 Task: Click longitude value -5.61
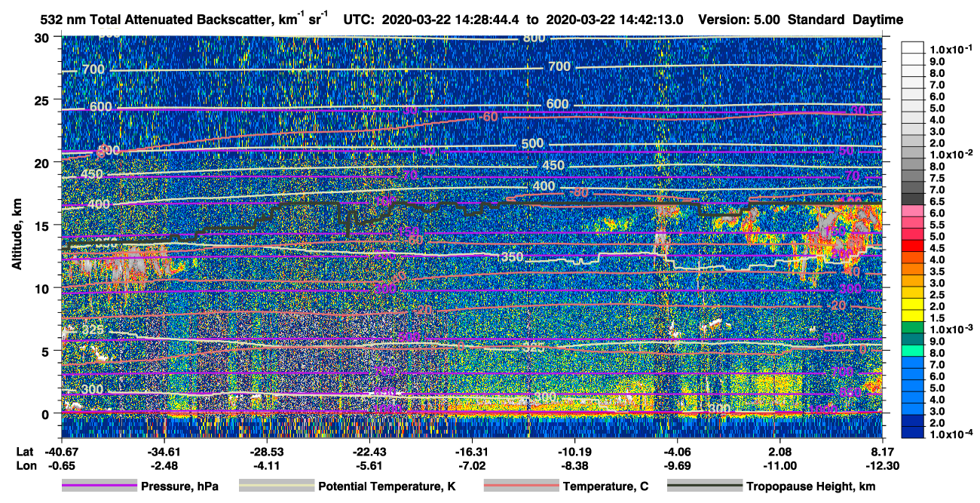coord(369,466)
